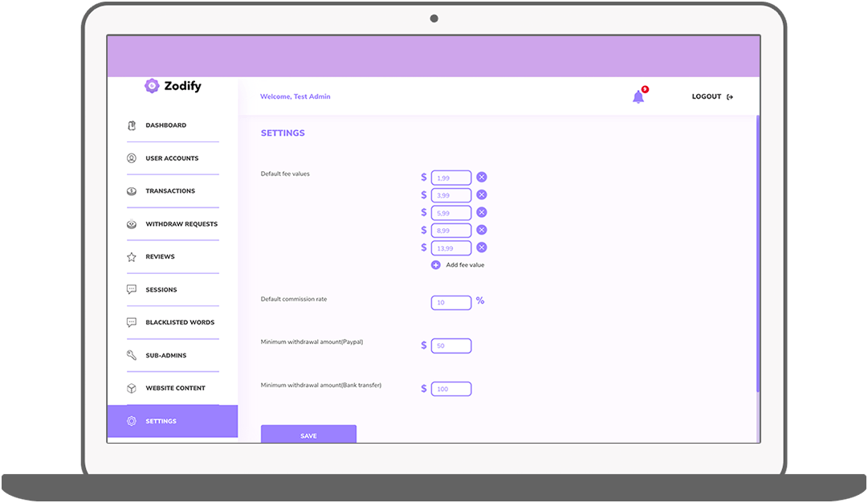The image size is (868, 503).
Task: Focus the 8,99 fee input field
Action: tap(451, 231)
